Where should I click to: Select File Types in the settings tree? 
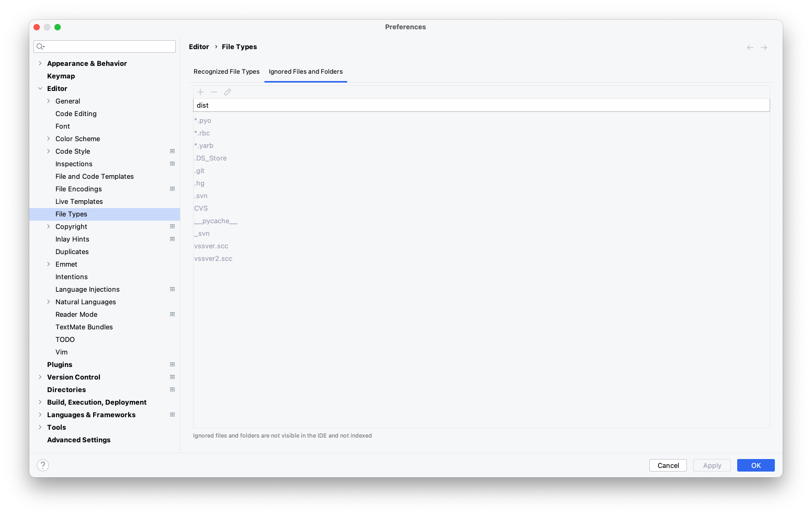[71, 214]
